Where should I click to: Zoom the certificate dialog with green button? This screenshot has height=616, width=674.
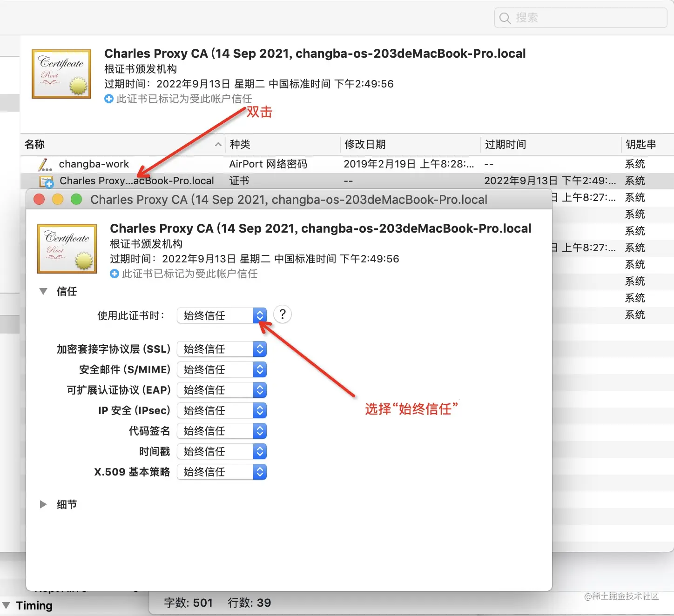76,200
